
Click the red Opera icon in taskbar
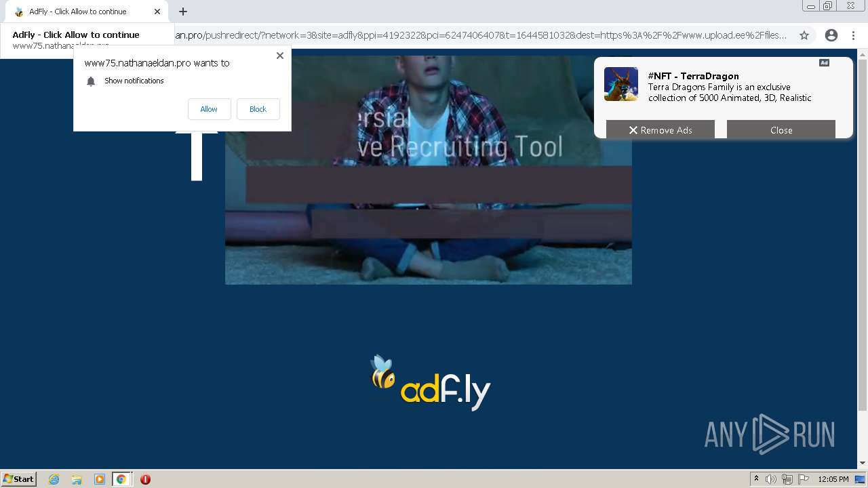[145, 479]
